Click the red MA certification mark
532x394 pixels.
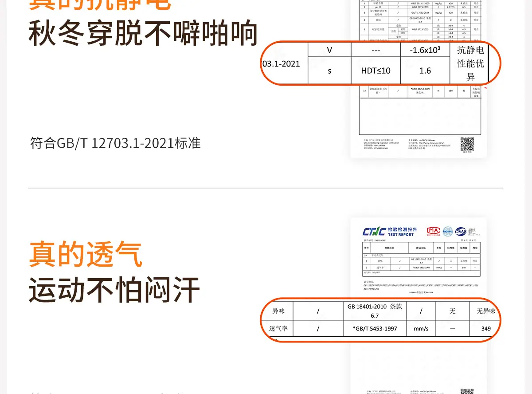click(x=433, y=231)
